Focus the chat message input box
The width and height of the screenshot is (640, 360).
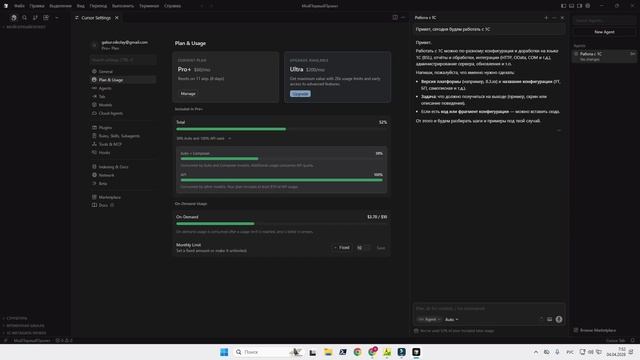(x=489, y=309)
